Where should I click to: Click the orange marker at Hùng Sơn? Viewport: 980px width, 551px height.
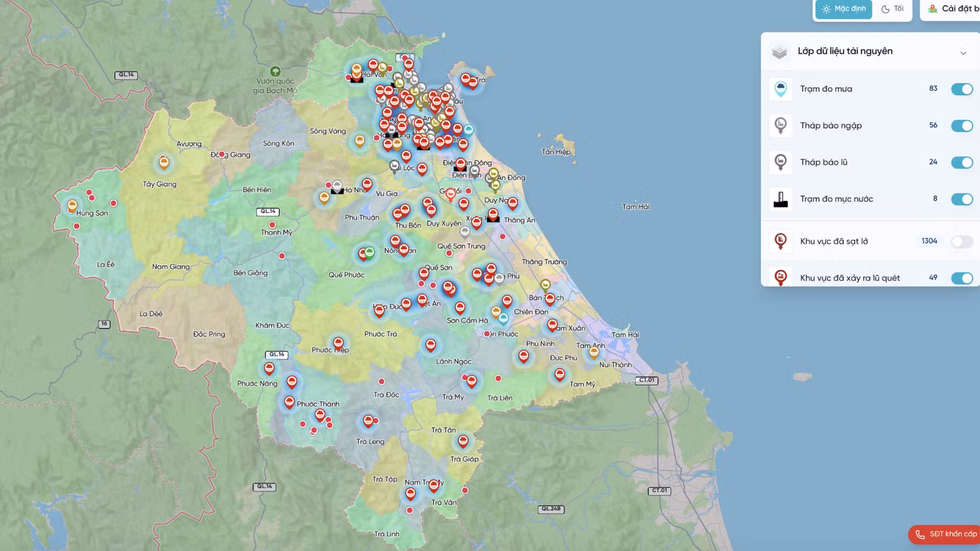click(73, 206)
